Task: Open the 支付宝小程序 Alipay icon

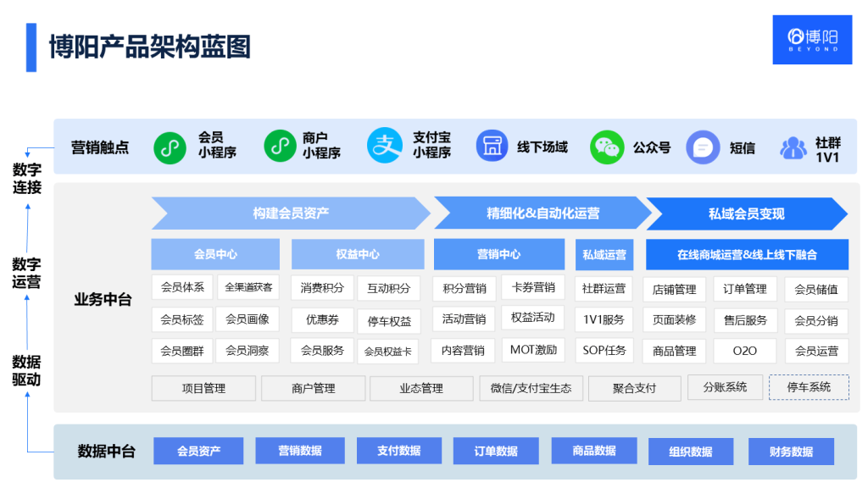Action: click(x=384, y=146)
